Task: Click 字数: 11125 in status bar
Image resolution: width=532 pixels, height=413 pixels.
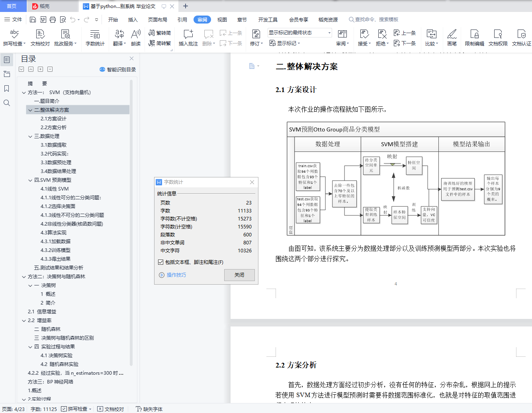Action: click(44, 409)
